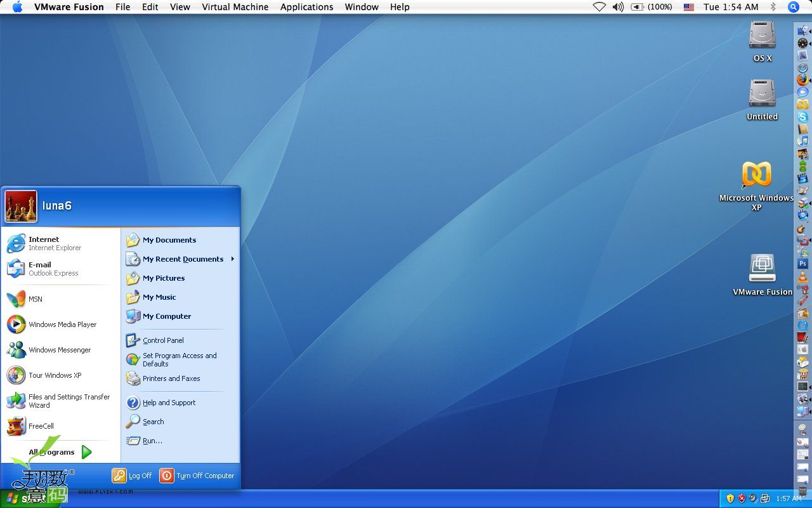Image resolution: width=812 pixels, height=508 pixels.
Task: Click the volume speaker menu icon
Action: [x=618, y=7]
